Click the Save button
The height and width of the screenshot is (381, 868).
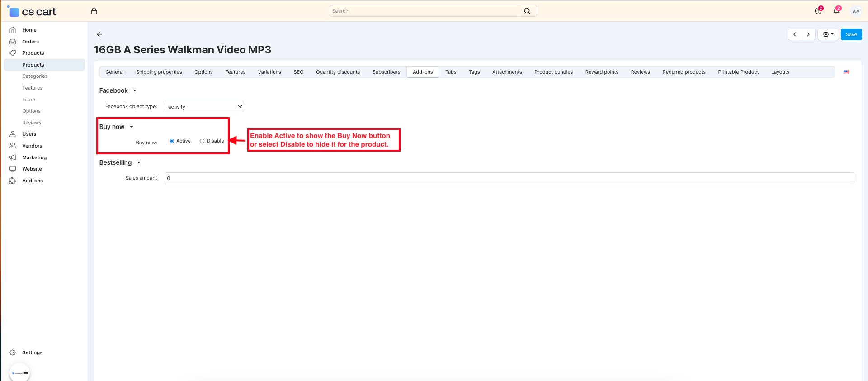coord(851,34)
